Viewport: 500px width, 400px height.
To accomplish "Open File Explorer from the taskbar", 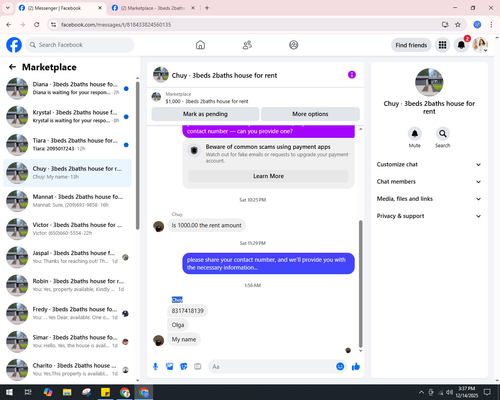I will pyautogui.click(x=67, y=392).
